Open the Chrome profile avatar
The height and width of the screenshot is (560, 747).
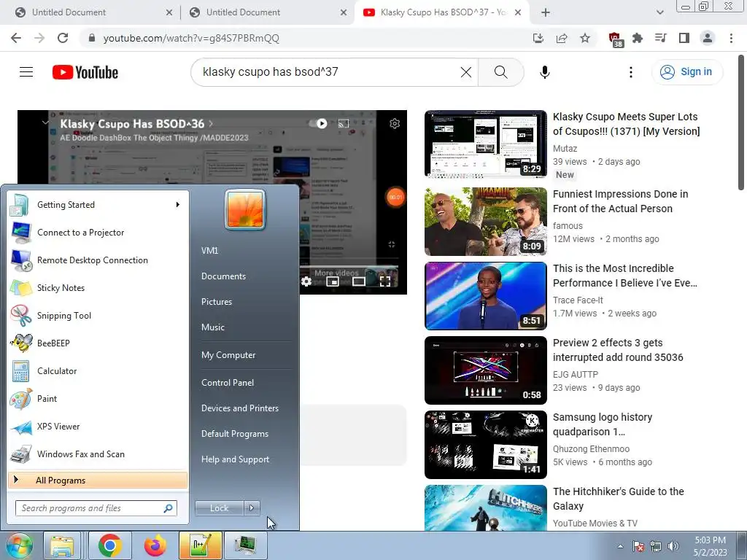(708, 38)
